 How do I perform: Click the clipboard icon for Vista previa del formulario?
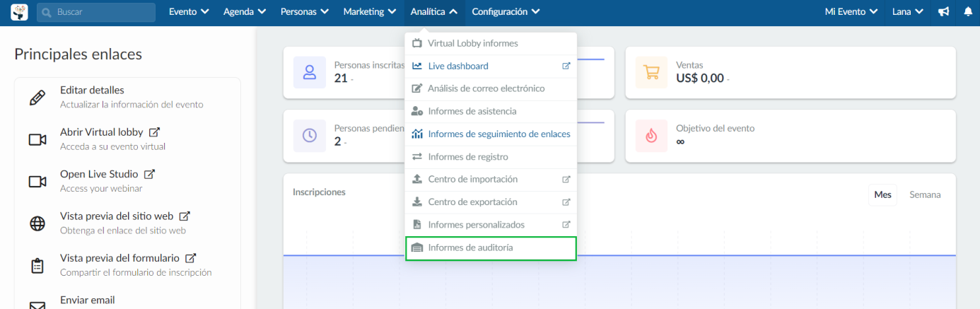tap(37, 266)
